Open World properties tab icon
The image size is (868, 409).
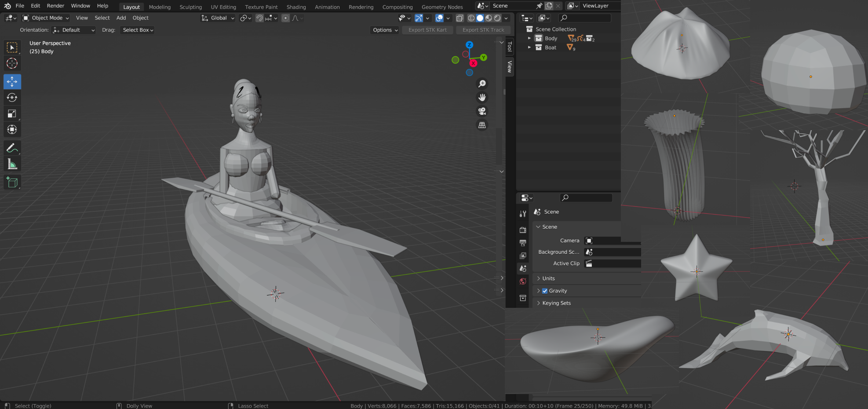(523, 281)
